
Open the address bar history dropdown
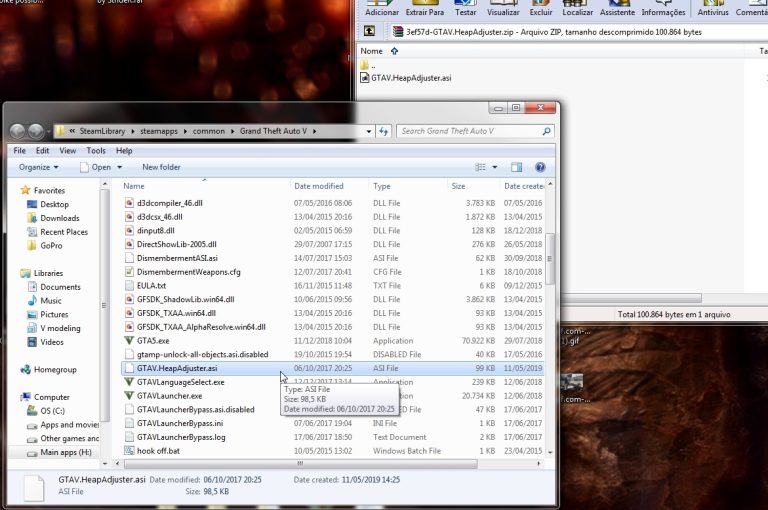click(368, 131)
